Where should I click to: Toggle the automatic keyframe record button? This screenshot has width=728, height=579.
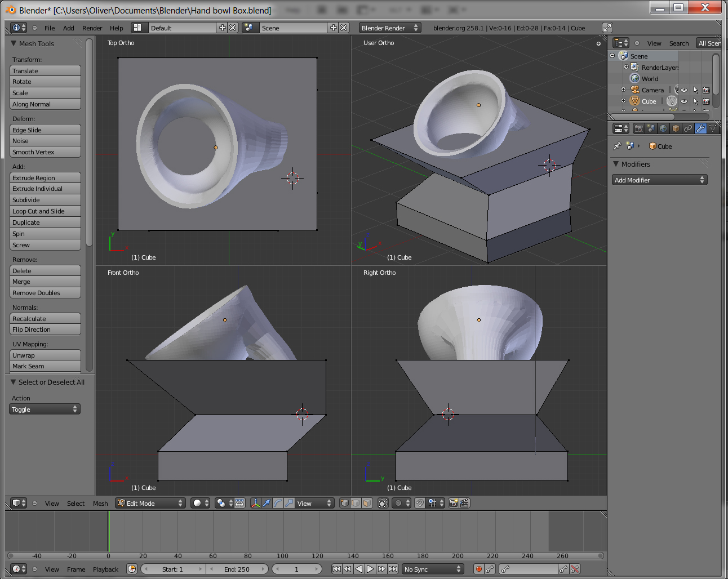(478, 569)
